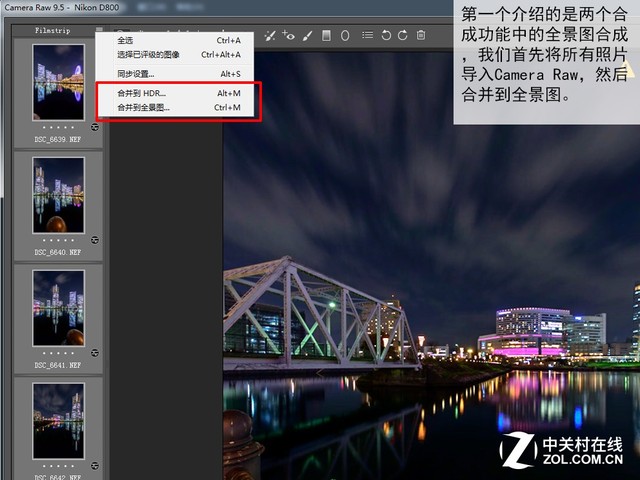Set star rating under DSC_6639.NEF
This screenshot has width=640, height=480.
[x=58, y=127]
